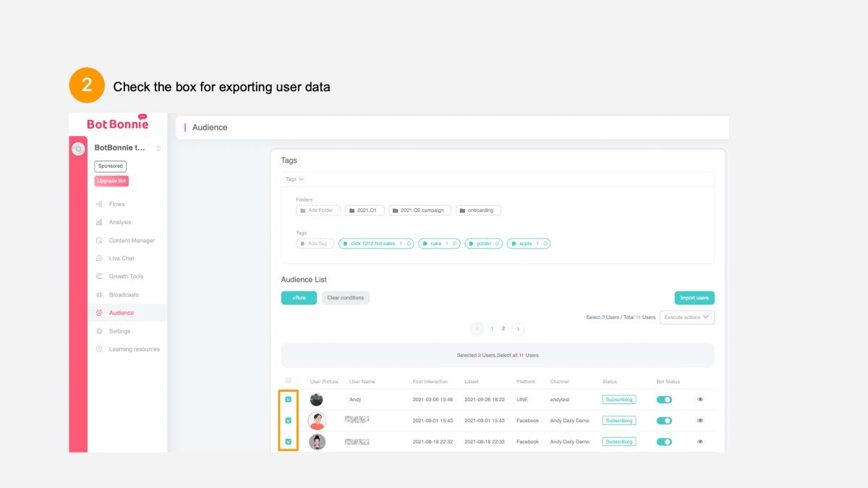The width and height of the screenshot is (868, 488).
Task: Toggle the select-all header checkbox
Action: [x=289, y=380]
